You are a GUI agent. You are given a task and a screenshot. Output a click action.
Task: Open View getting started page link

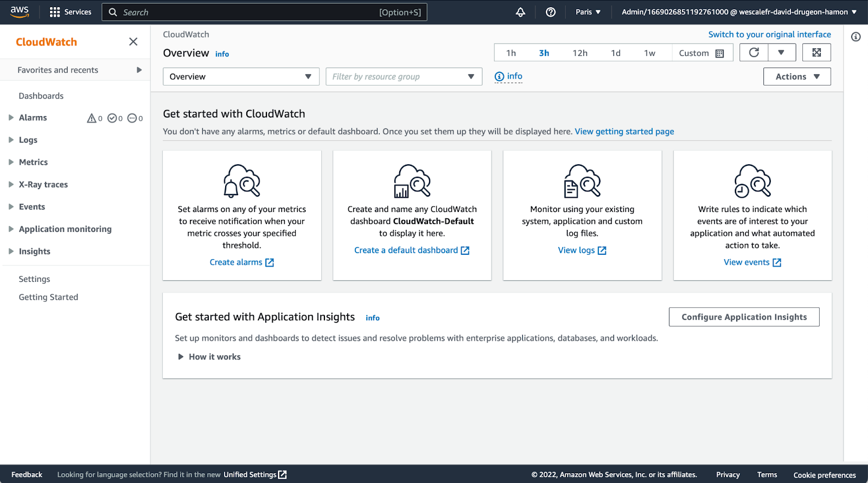pyautogui.click(x=624, y=131)
